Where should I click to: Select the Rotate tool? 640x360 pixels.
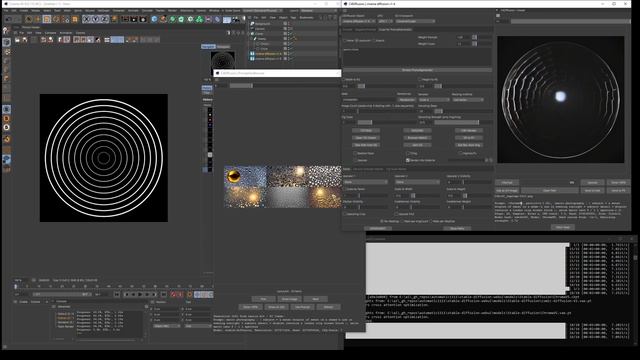(x=56, y=19)
